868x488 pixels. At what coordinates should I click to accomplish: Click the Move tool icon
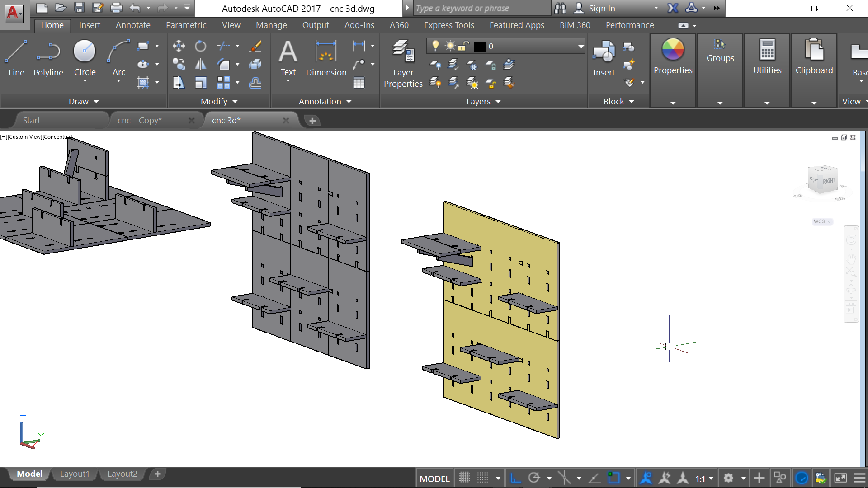click(x=179, y=46)
